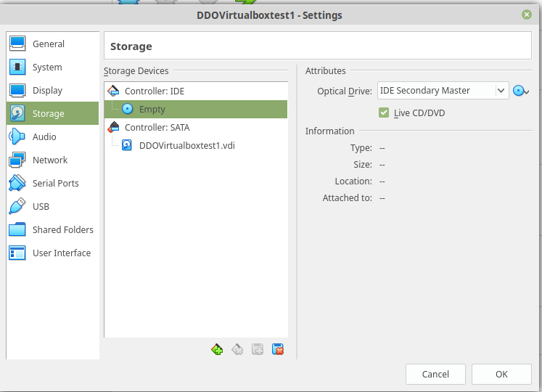542x392 pixels.
Task: Click the remove storage attachment icon
Action: click(278, 349)
